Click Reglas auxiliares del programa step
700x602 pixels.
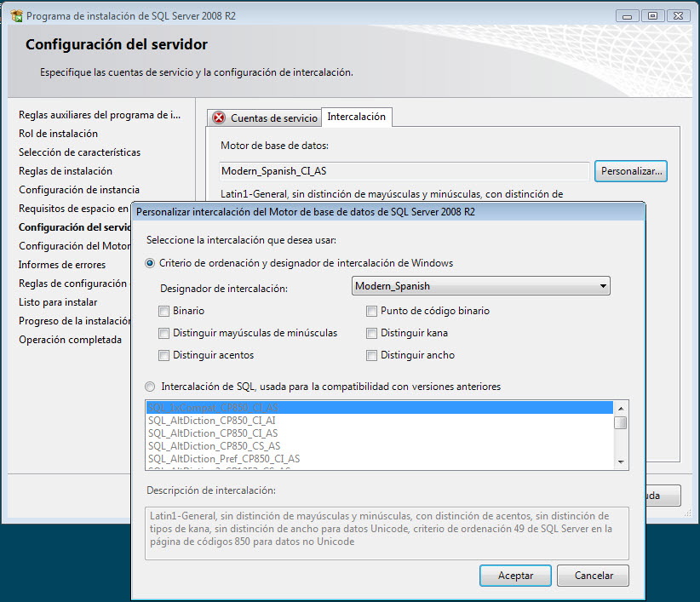pyautogui.click(x=100, y=115)
